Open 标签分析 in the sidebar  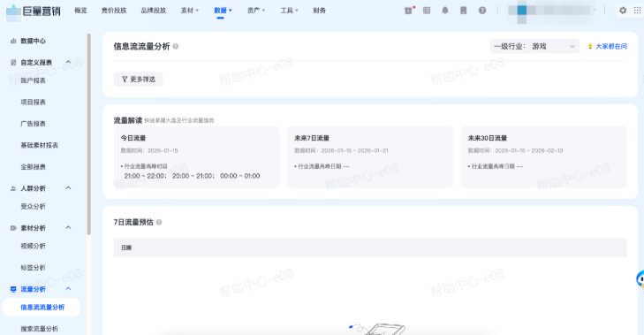pyautogui.click(x=34, y=268)
